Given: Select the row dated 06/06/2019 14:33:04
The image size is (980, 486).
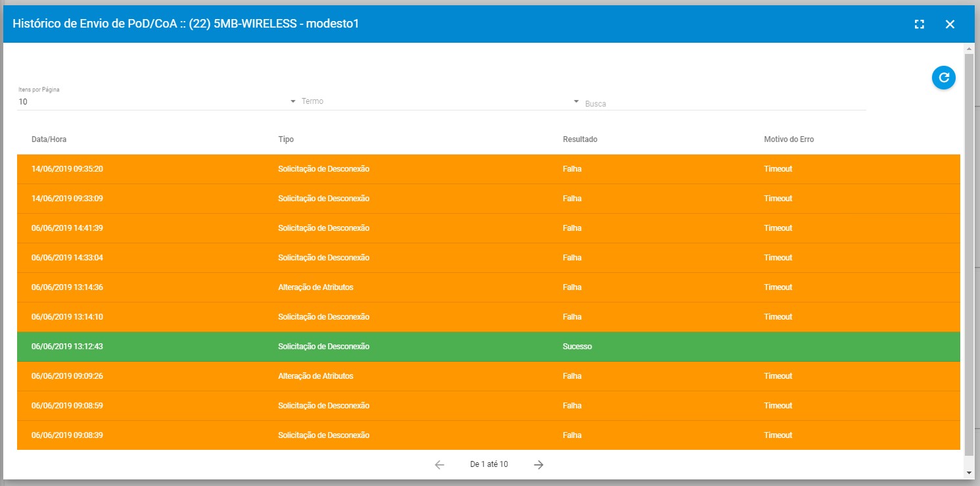Looking at the screenshot, I should pos(488,258).
